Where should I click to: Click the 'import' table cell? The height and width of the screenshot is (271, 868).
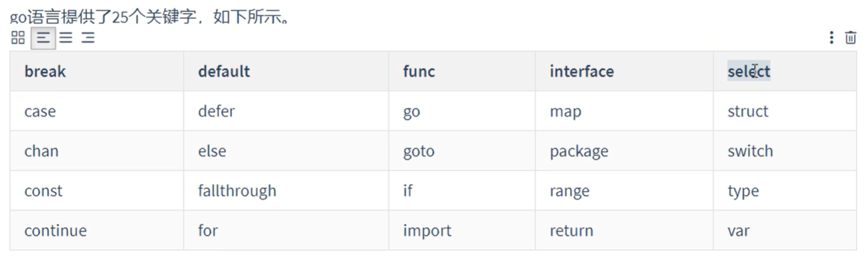(462, 230)
